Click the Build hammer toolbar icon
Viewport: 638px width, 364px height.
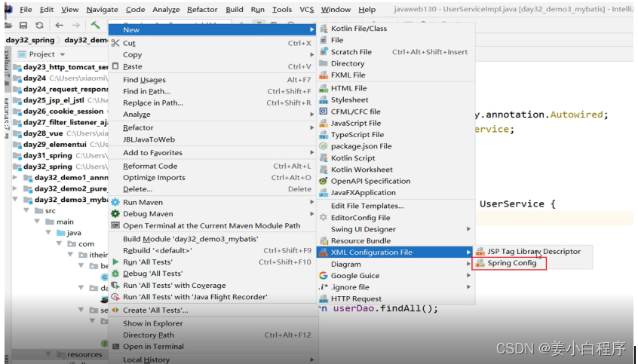point(95,25)
